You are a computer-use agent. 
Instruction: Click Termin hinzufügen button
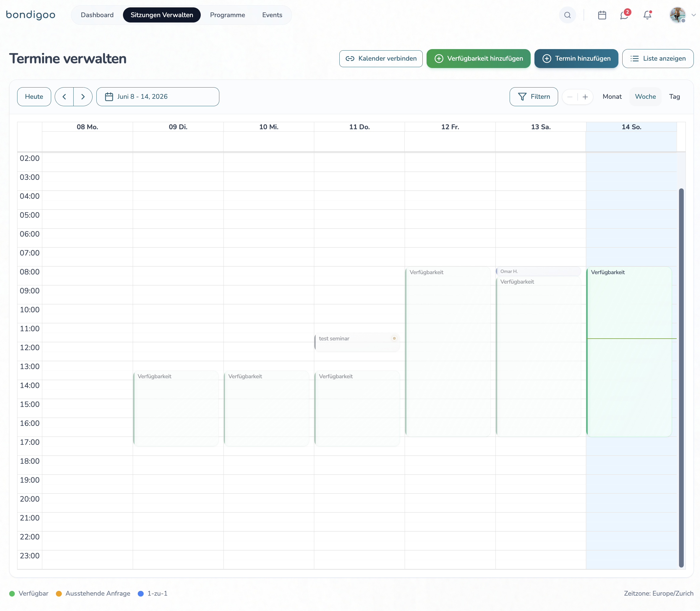tap(576, 59)
